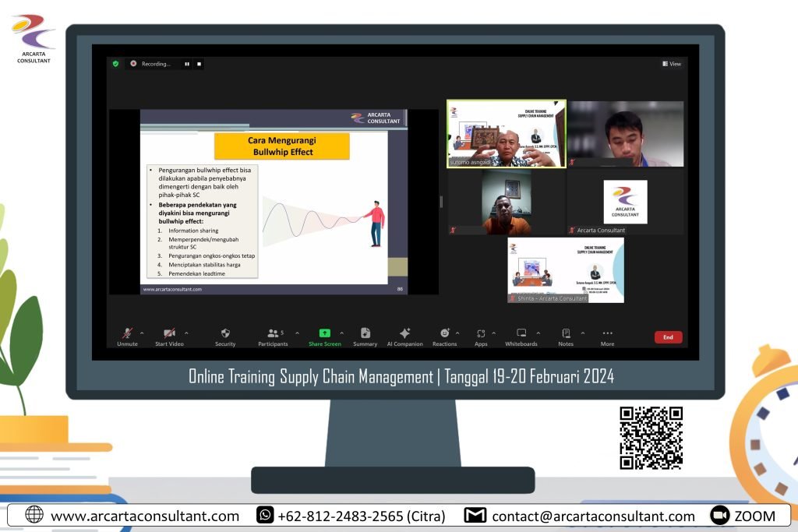Unmute the microphone

click(127, 333)
